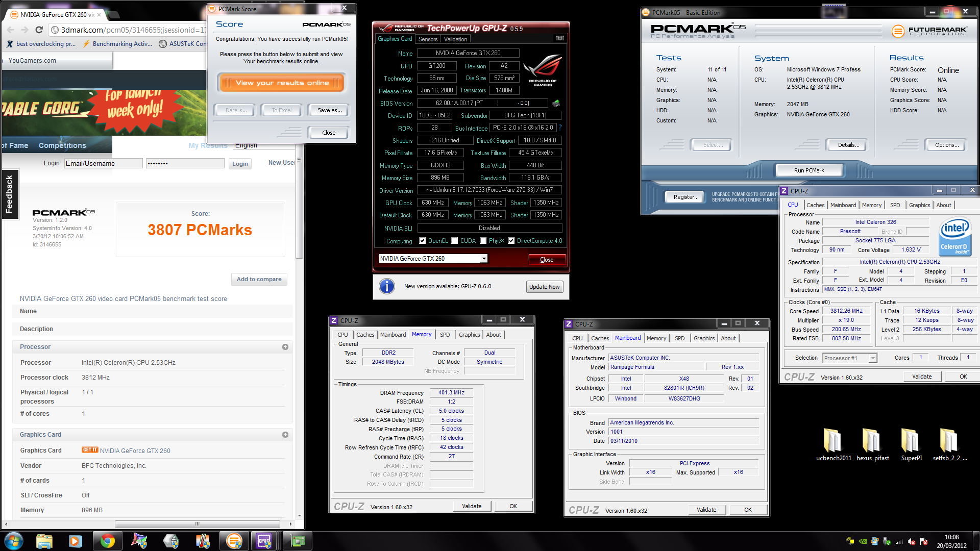The width and height of the screenshot is (980, 551).
Task: Click Run PCMark button
Action: 808,170
